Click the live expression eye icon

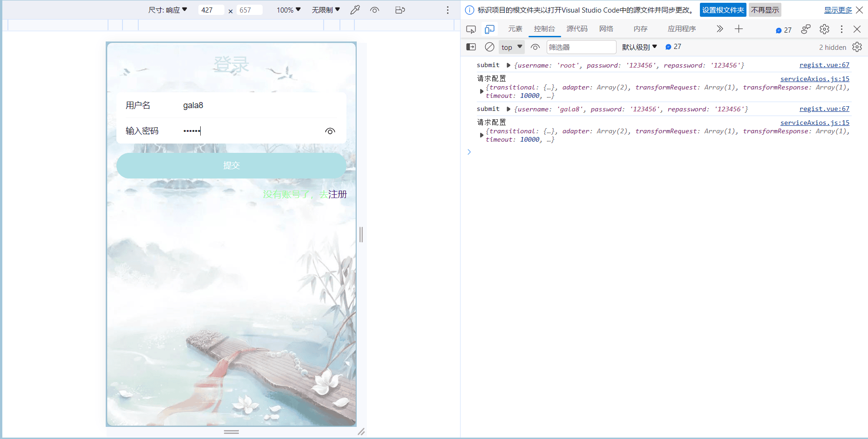pyautogui.click(x=535, y=47)
